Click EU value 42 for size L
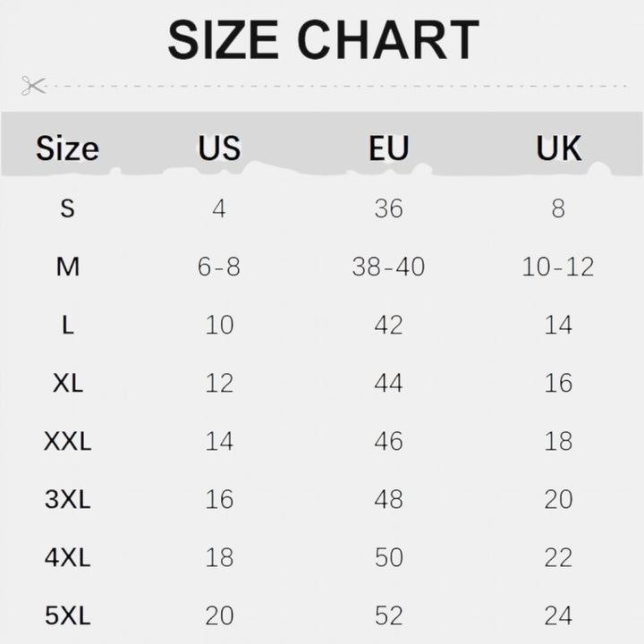The height and width of the screenshot is (644, 644). (388, 325)
